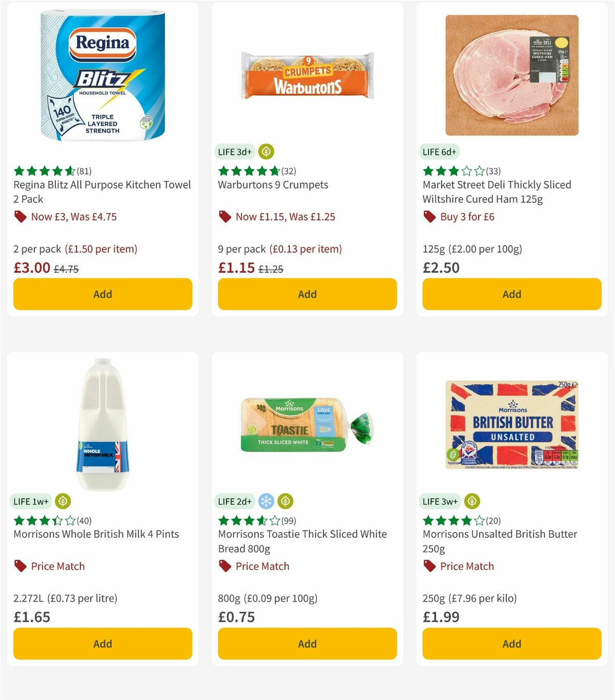
Task: Select the Warburtons 9 Crumpets product title
Action: click(273, 184)
